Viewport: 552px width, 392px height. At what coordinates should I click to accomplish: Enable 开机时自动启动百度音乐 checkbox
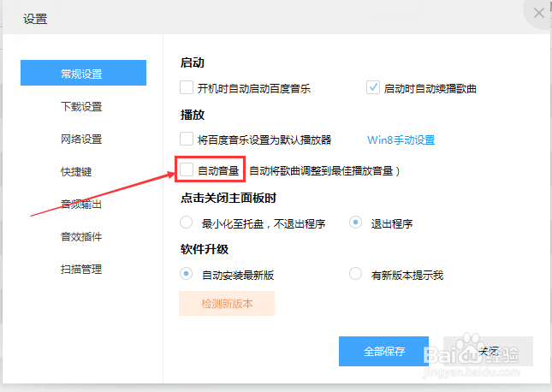(x=187, y=87)
